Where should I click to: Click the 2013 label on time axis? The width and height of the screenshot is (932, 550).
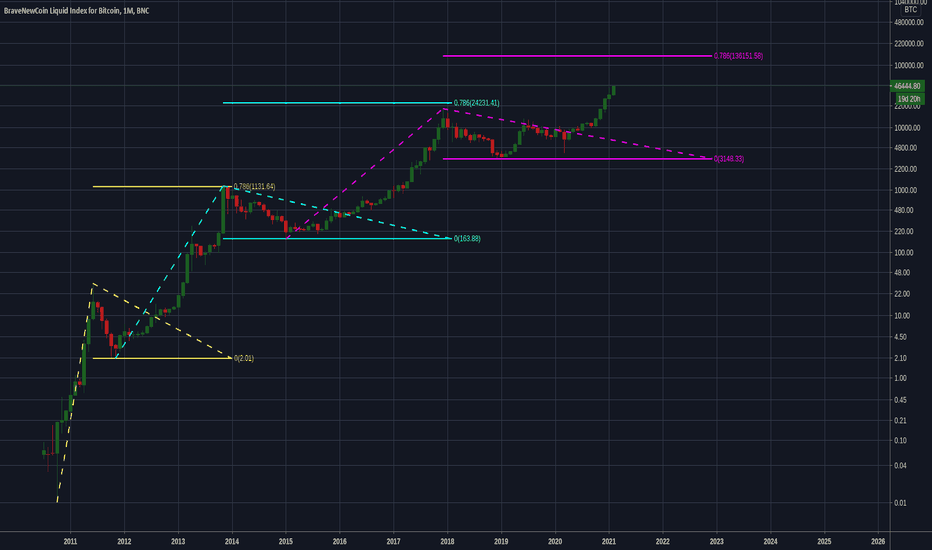click(178, 541)
